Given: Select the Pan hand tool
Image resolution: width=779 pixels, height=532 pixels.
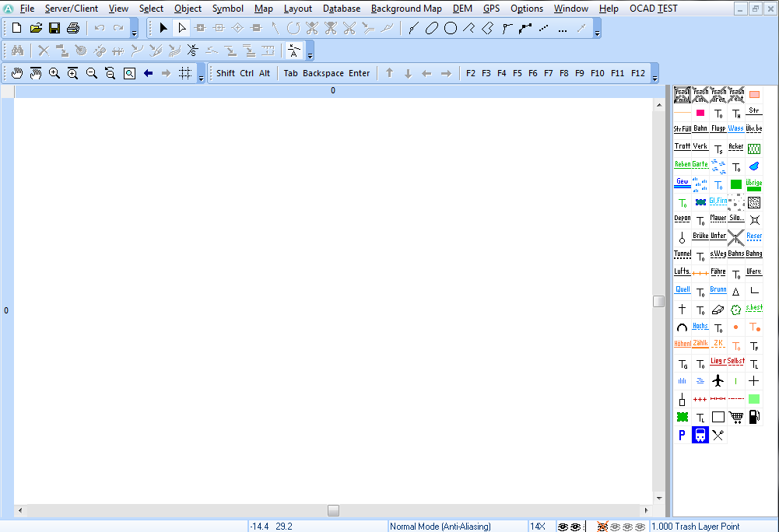Looking at the screenshot, I should (x=17, y=74).
